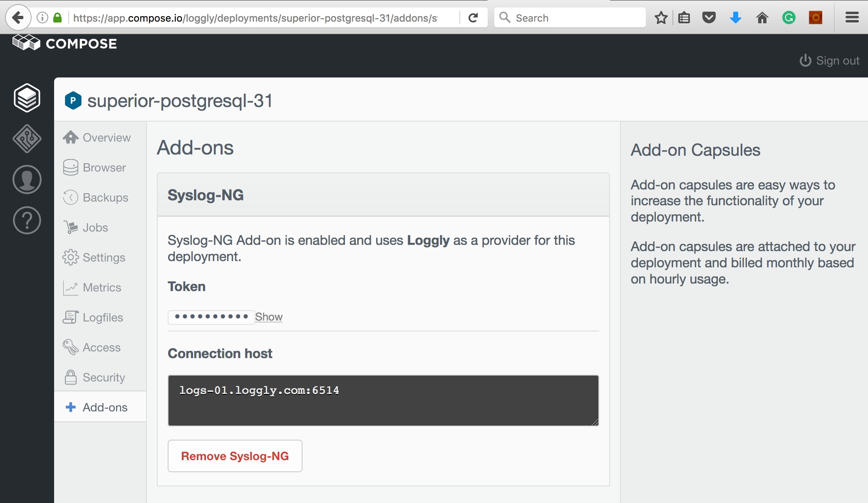Click the browser back arrow button

18,17
